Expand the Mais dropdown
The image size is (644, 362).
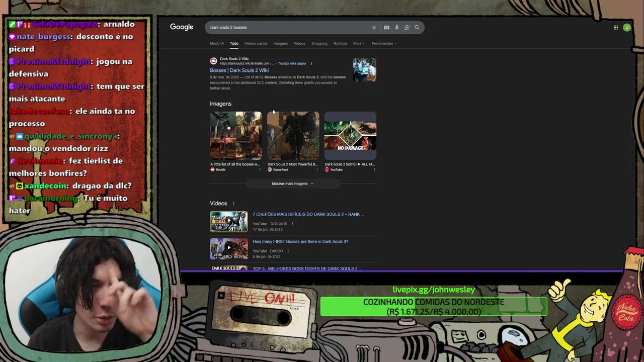coord(359,43)
